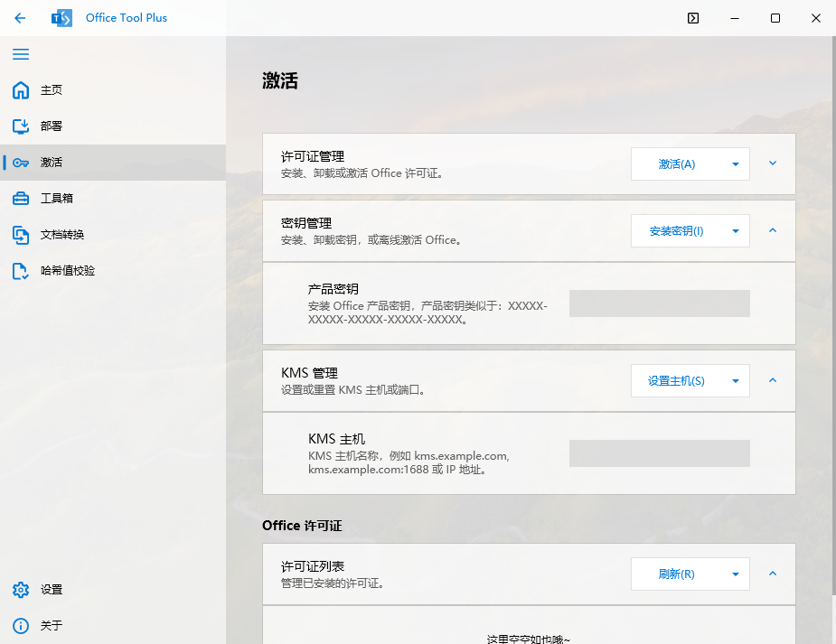
Task: Open the 关于 info icon
Action: (21, 626)
